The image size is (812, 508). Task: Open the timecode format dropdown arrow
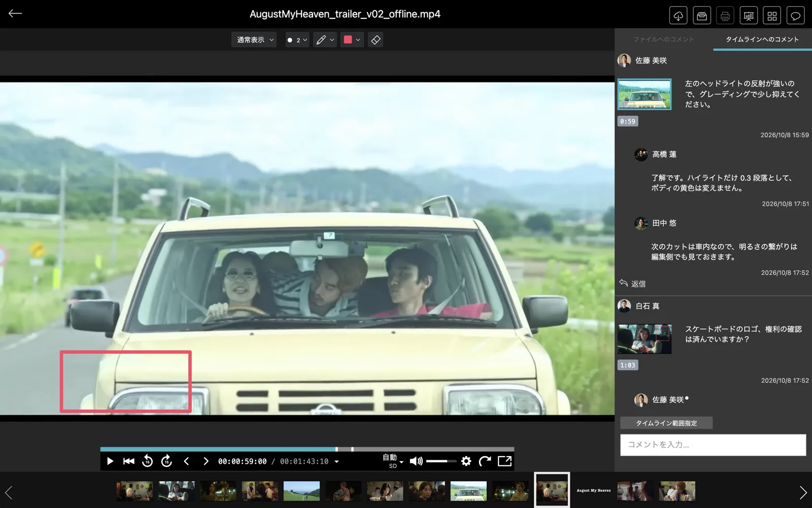tap(336, 462)
